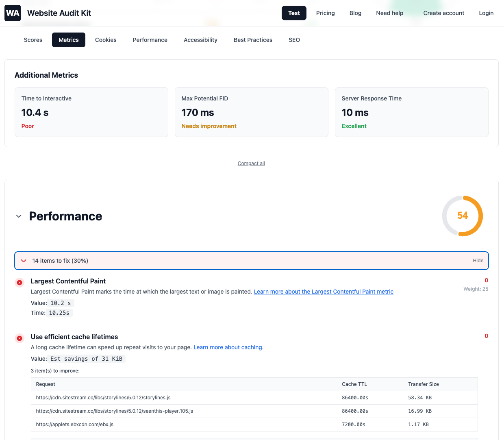The image size is (504, 440).
Task: Click Login in the top right
Action: coord(486,13)
